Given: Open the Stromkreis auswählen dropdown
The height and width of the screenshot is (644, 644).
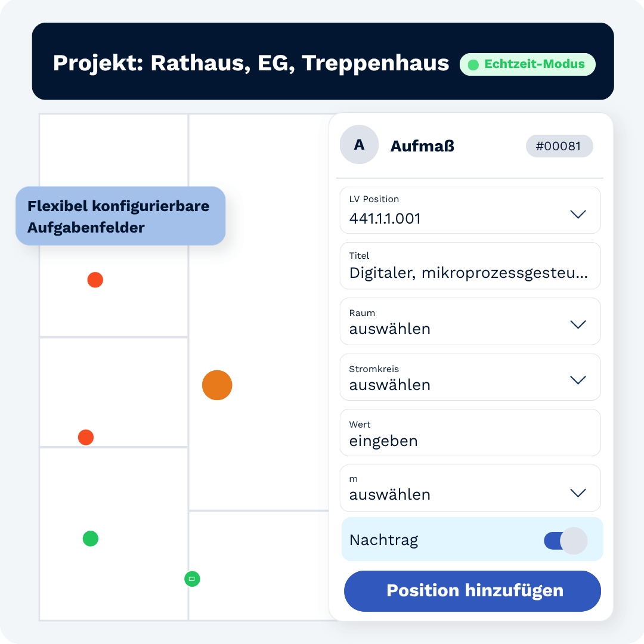Looking at the screenshot, I should pos(470,377).
